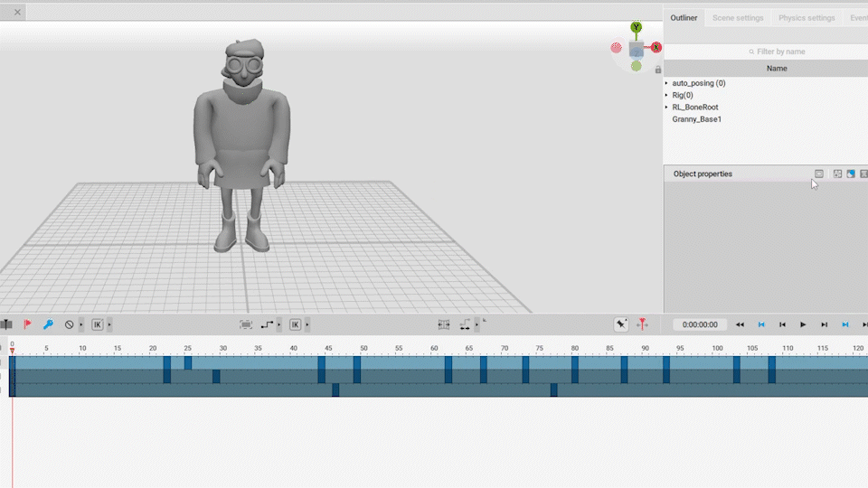Click the green Y axis on viewport gizmo

tap(637, 28)
